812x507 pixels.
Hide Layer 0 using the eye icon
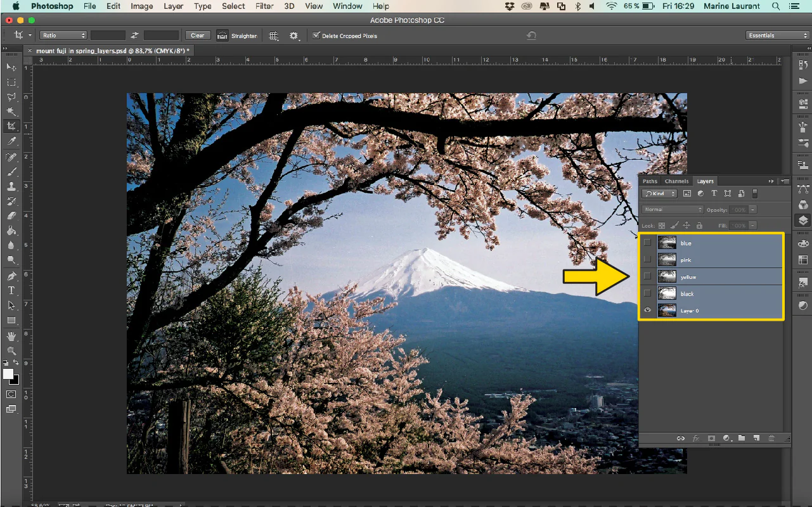pos(647,310)
